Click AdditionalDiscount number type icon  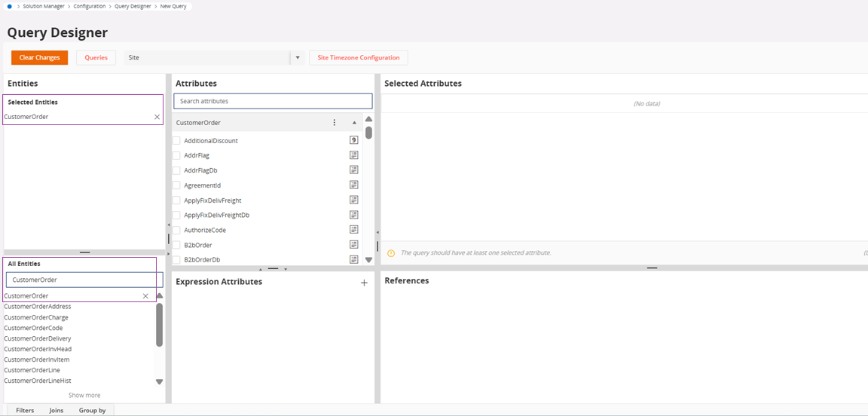(x=353, y=140)
